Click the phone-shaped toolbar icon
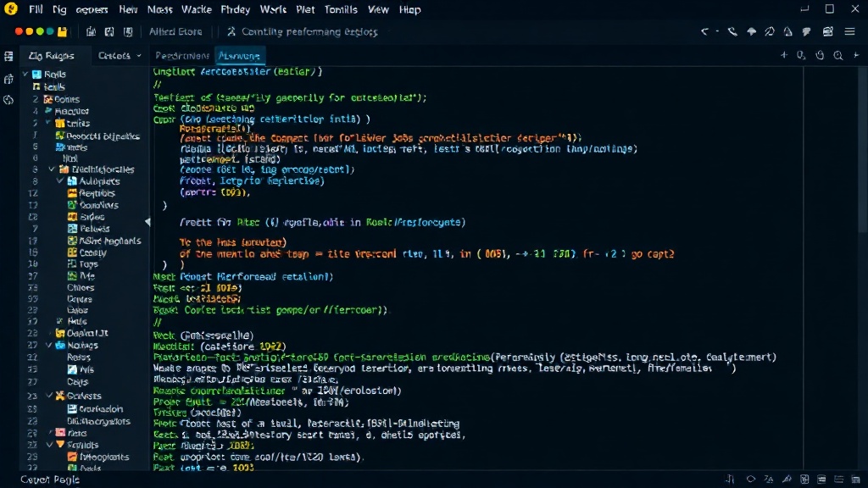 pyautogui.click(x=732, y=32)
